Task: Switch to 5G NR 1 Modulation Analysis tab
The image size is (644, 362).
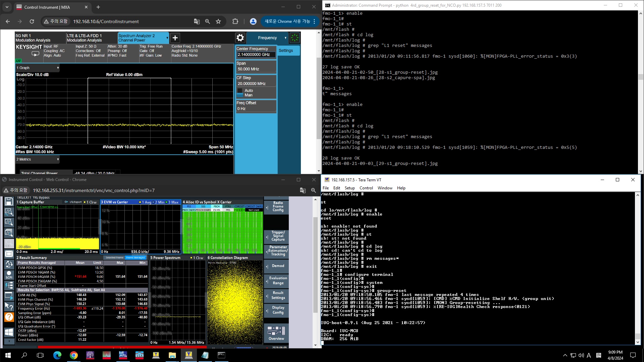Action: (x=40, y=38)
